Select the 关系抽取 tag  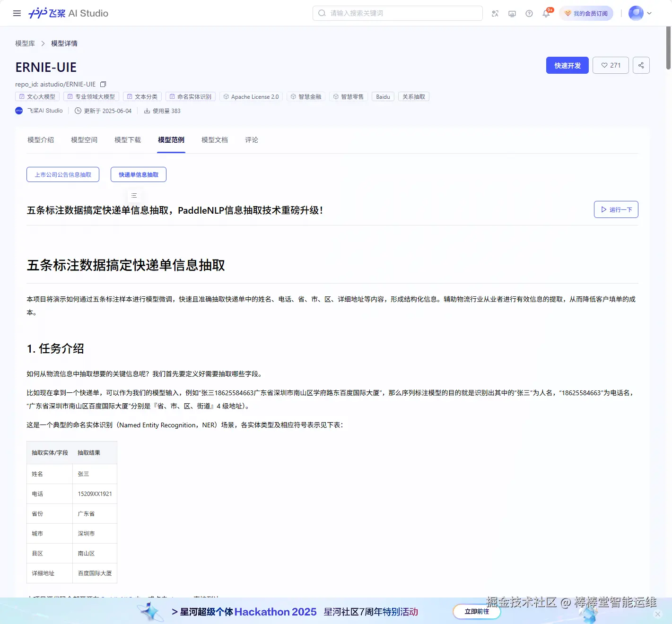pyautogui.click(x=414, y=96)
